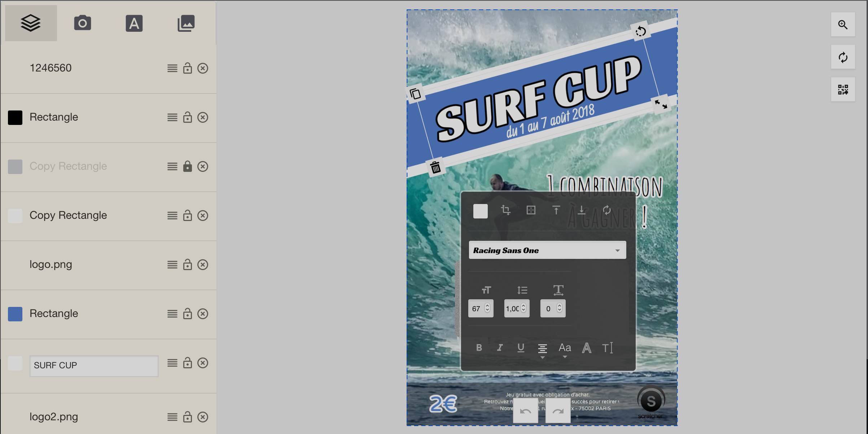Select the crop tool in popup
The width and height of the screenshot is (868, 434).
[x=505, y=210]
